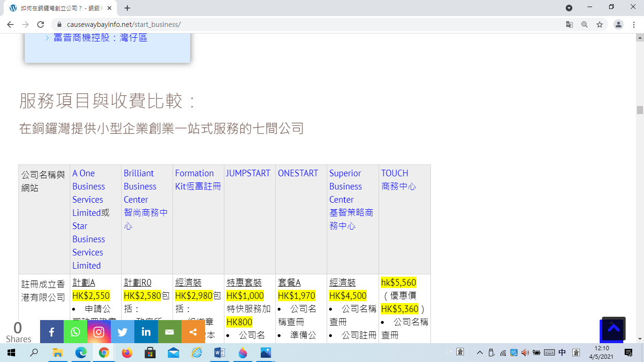This screenshot has height=362, width=644.
Task: Click the scroll-to-top arrow button
Action: (x=613, y=329)
